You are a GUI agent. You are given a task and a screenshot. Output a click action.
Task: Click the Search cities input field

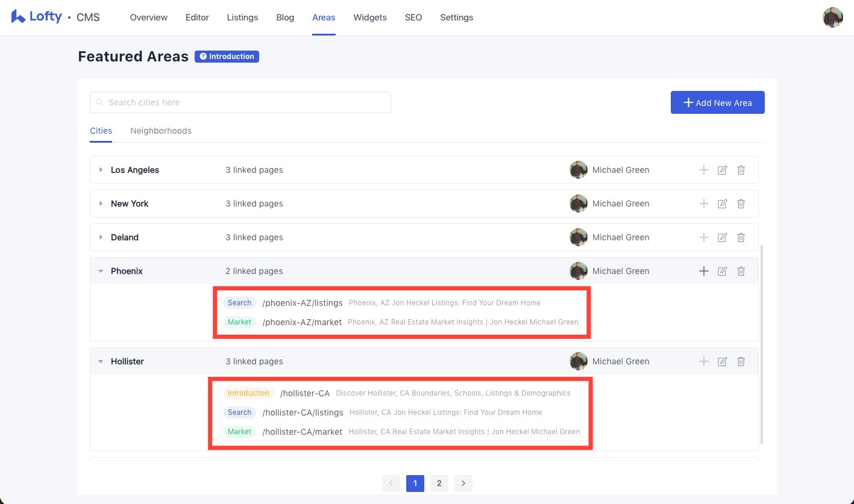tap(240, 102)
